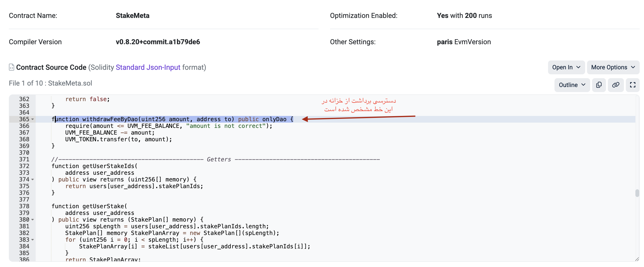Collapse code fold arrow at line 374
Viewport: 644px width, 267px height.
[33, 180]
